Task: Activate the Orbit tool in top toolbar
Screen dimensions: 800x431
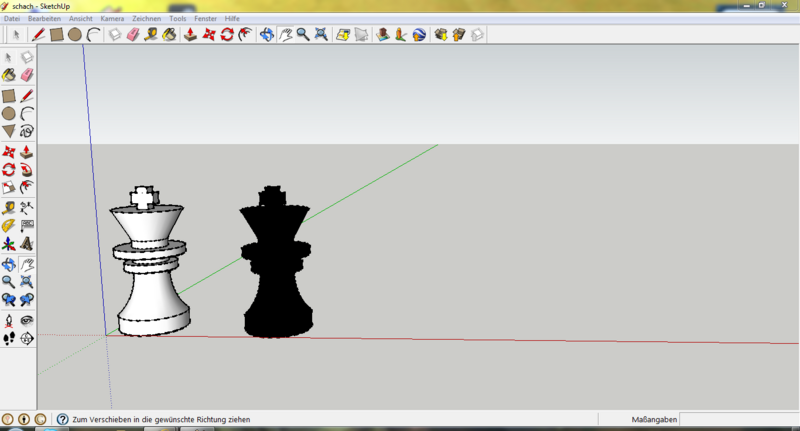Action: point(267,34)
